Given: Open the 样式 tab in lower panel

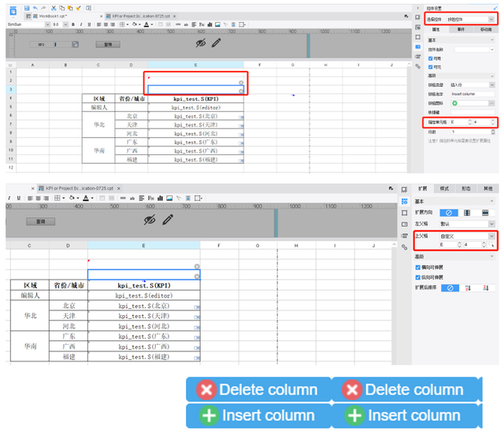Looking at the screenshot, I should coord(443,189).
